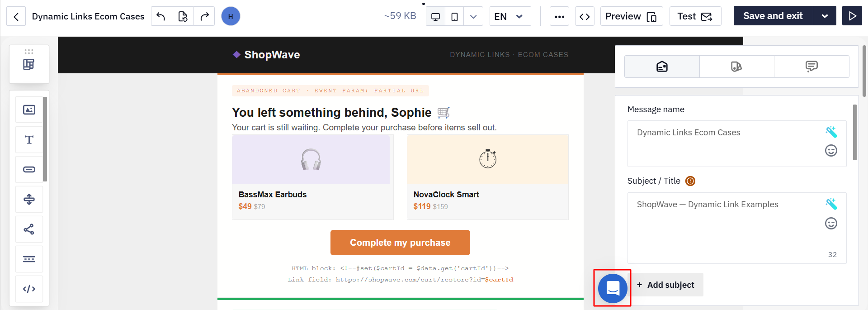Image resolution: width=868 pixels, height=310 pixels.
Task: Expand the device view options dropdown
Action: pyautogui.click(x=473, y=17)
